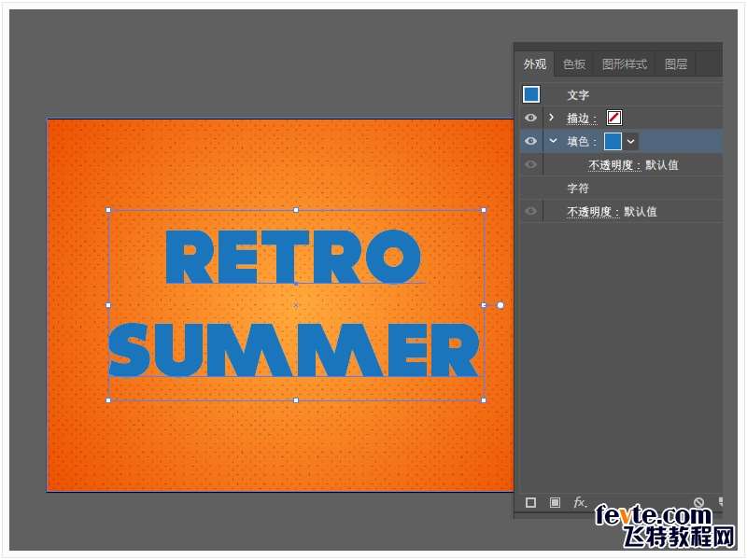Open the fx Add New Effect menu
Viewport: 747px width, 560px height.
[580, 502]
